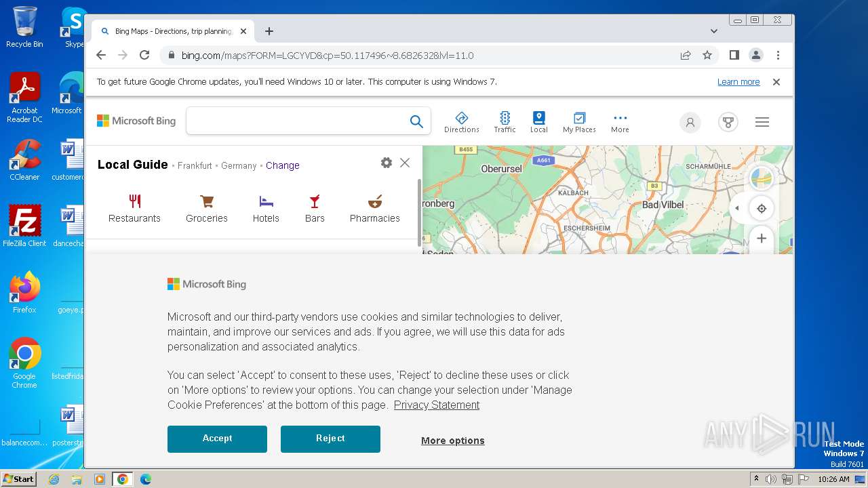Screen dimensions: 868x488
Task: Open the map style selector
Action: tap(762, 178)
